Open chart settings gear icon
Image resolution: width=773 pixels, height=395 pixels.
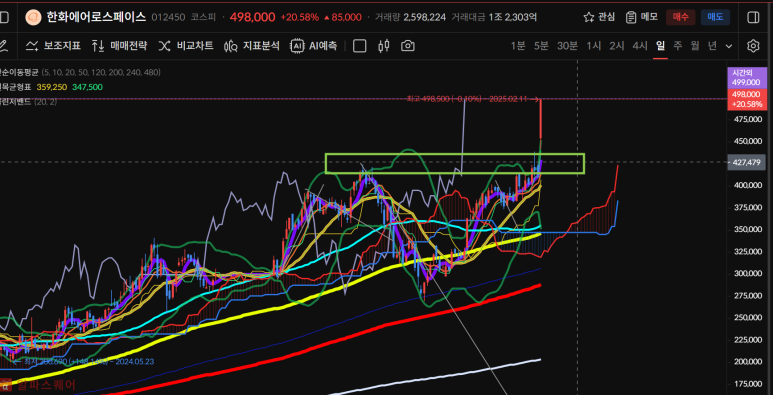tap(752, 46)
